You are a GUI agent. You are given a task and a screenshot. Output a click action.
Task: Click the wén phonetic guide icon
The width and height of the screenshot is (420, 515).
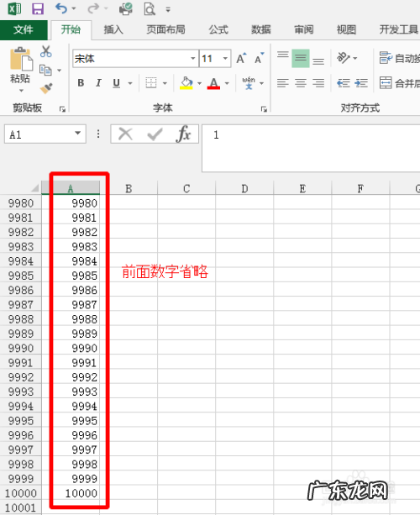pos(249,83)
